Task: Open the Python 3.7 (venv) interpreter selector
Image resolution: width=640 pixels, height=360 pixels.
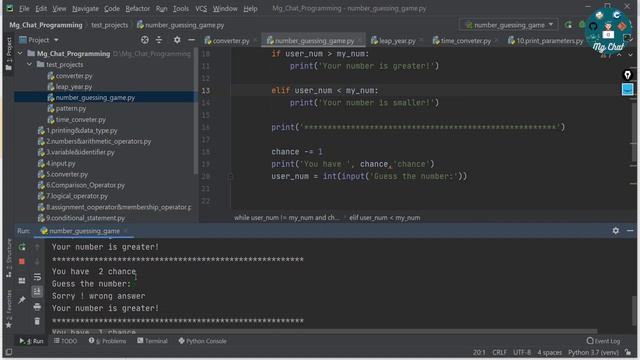Action: click(x=593, y=352)
